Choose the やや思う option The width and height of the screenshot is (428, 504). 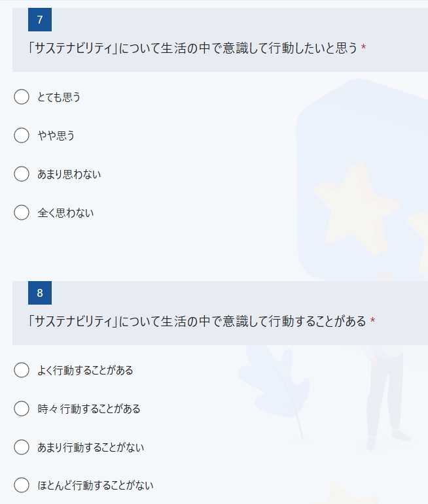22,135
